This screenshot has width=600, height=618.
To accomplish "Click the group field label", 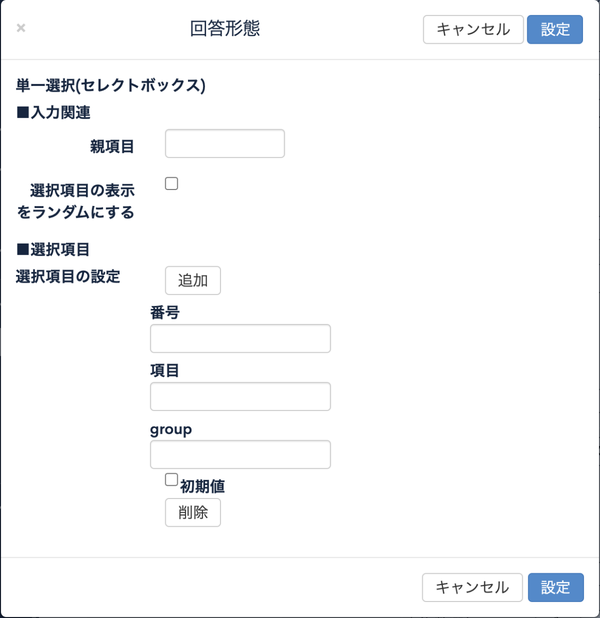I will (x=171, y=429).
